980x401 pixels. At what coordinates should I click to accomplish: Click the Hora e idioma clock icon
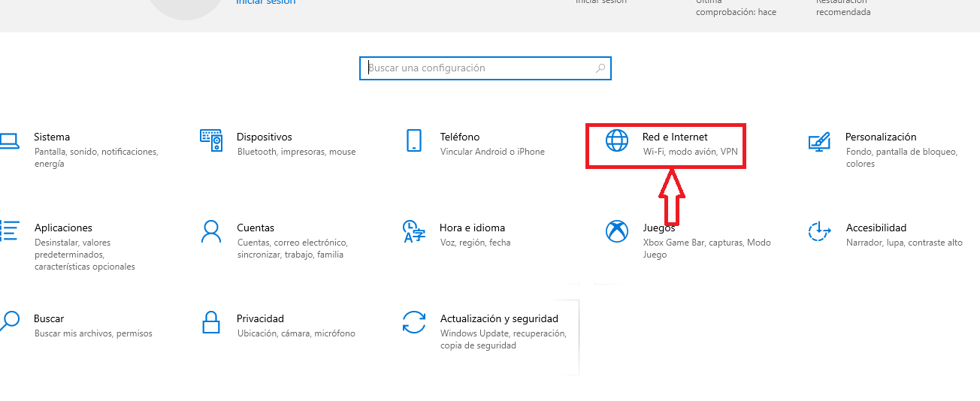point(414,231)
